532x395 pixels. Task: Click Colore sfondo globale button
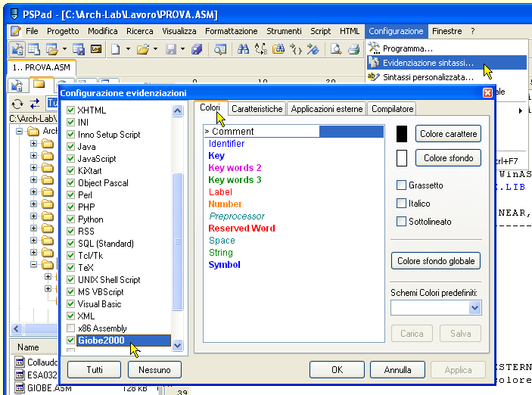[436, 260]
